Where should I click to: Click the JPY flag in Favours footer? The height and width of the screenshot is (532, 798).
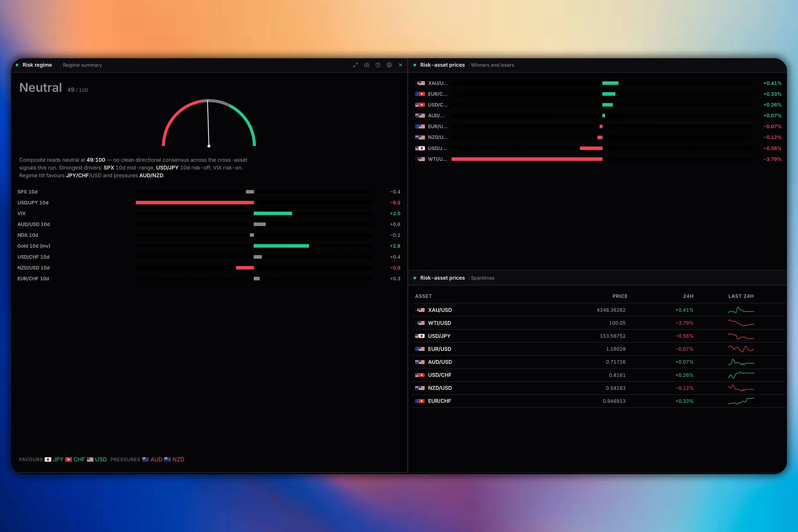click(48, 460)
